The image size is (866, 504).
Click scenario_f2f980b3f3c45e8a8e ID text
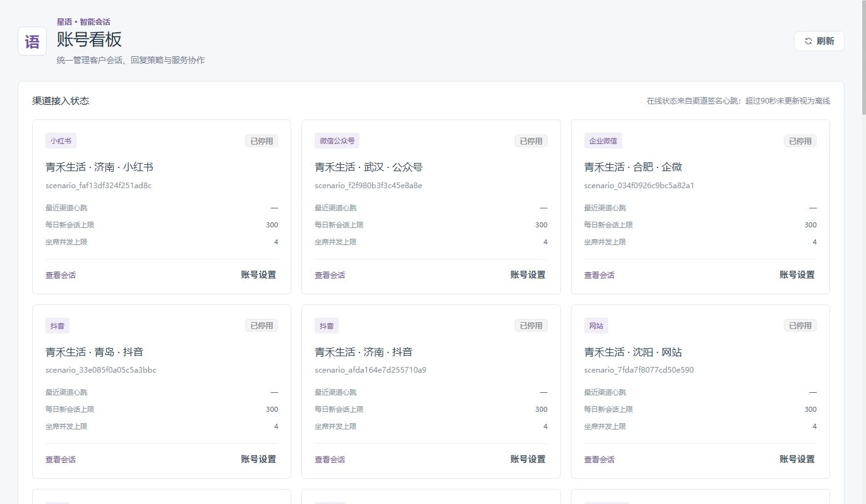click(368, 186)
